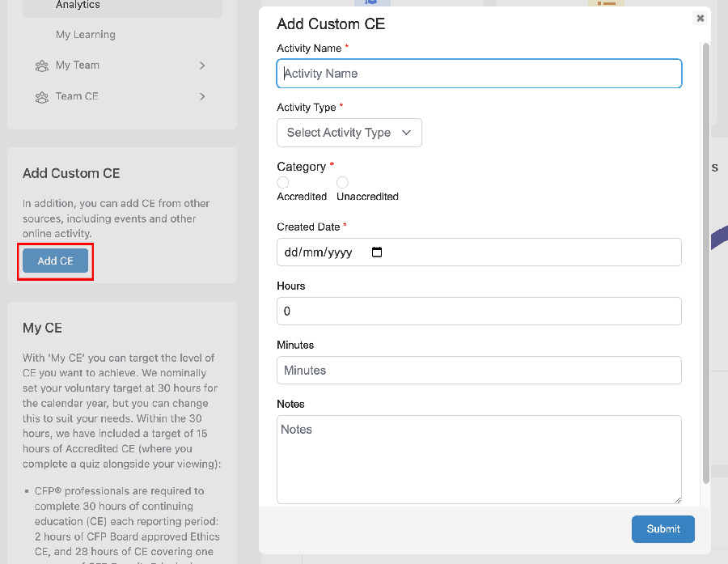Viewport: 728px width, 564px height.
Task: Expand the My Team submenu chevron
Action: (202, 66)
